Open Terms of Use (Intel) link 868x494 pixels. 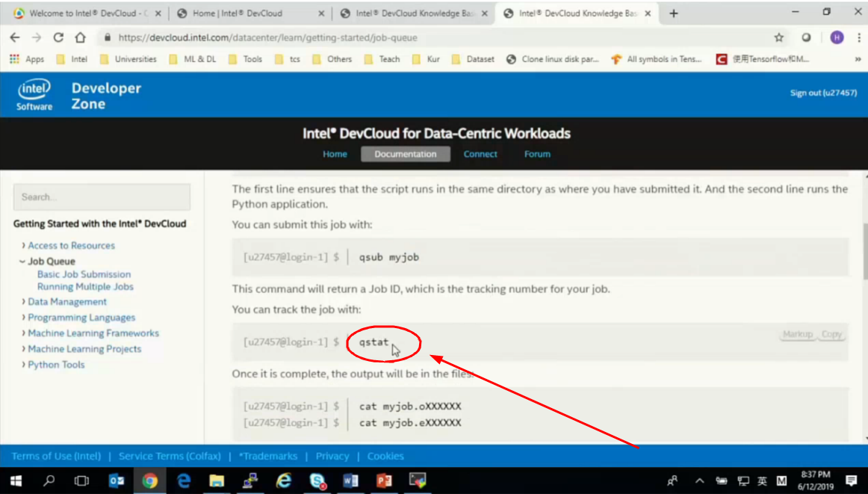tap(57, 456)
